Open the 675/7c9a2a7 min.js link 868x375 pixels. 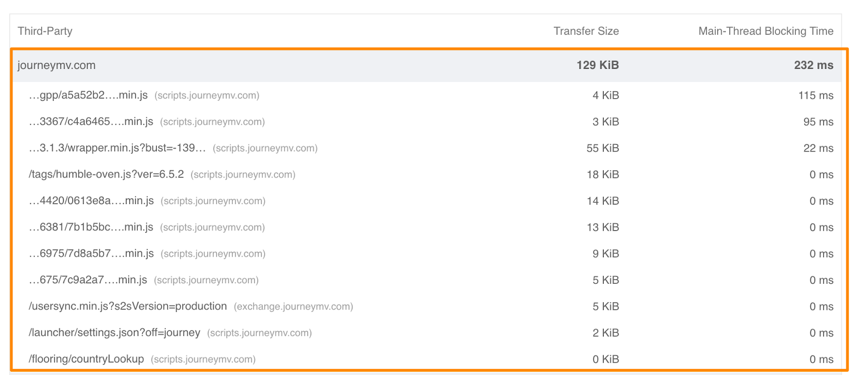(x=88, y=280)
